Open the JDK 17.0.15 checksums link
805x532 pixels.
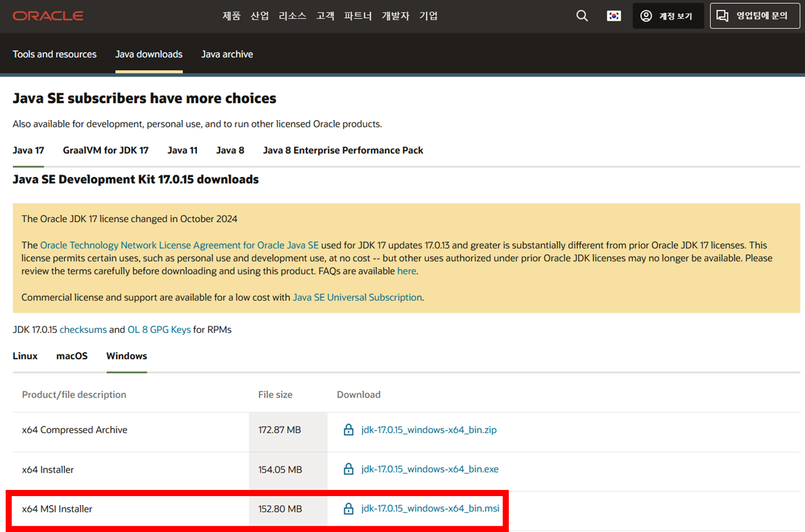pos(83,329)
